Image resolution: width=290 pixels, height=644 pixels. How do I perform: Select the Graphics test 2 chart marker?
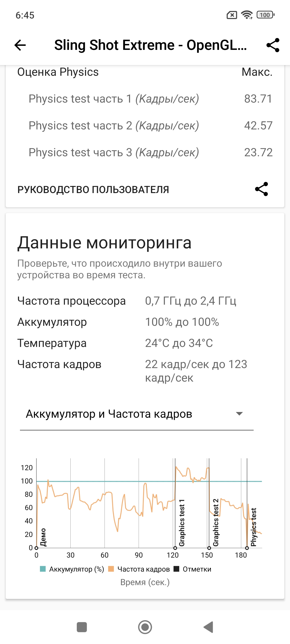pos(209,548)
